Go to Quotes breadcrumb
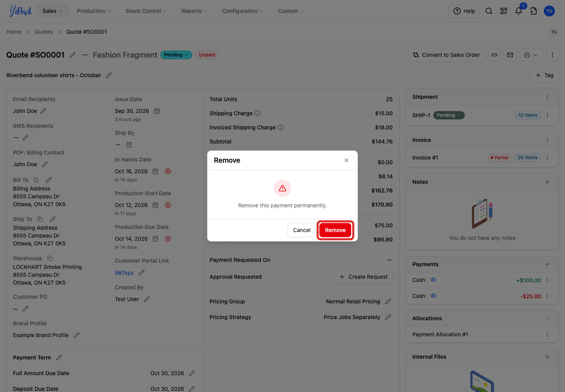 (44, 32)
